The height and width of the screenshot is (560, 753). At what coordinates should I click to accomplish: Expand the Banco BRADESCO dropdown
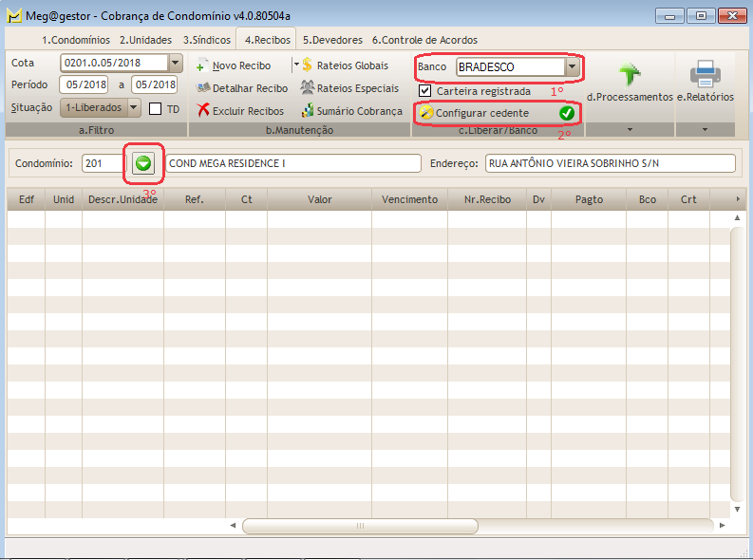click(x=572, y=67)
